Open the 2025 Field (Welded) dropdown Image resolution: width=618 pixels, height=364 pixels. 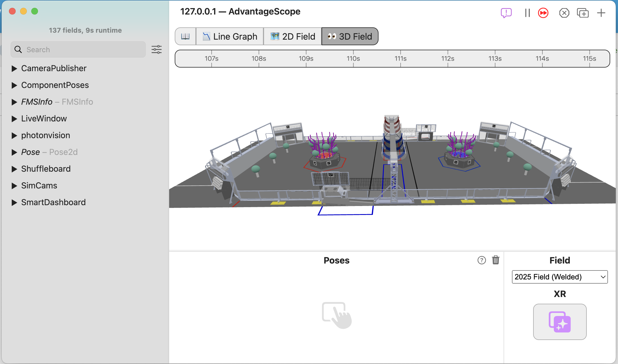point(560,277)
